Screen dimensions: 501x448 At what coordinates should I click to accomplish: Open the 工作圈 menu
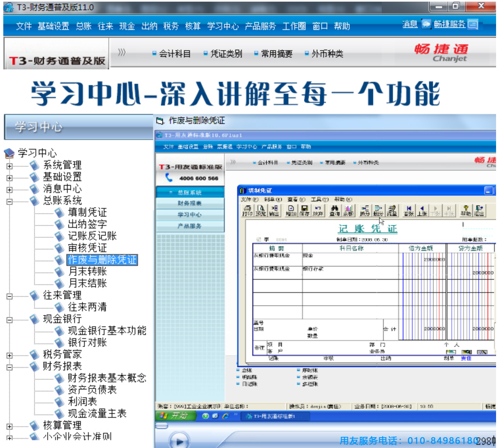pyautogui.click(x=294, y=26)
